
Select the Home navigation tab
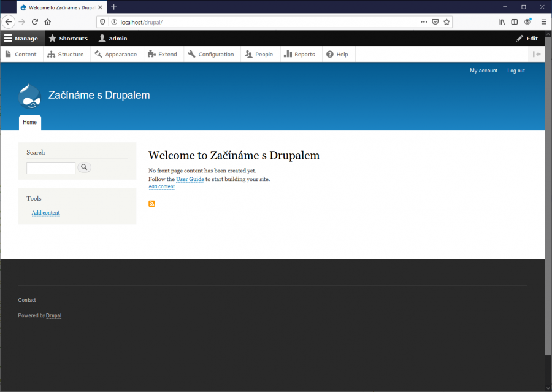30,122
